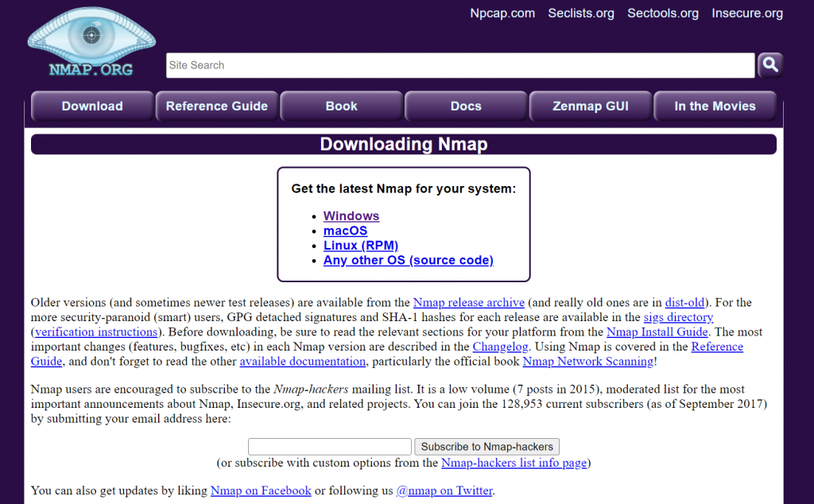Visit Insecure.org from header links
The image size is (814, 504).
pyautogui.click(x=747, y=13)
